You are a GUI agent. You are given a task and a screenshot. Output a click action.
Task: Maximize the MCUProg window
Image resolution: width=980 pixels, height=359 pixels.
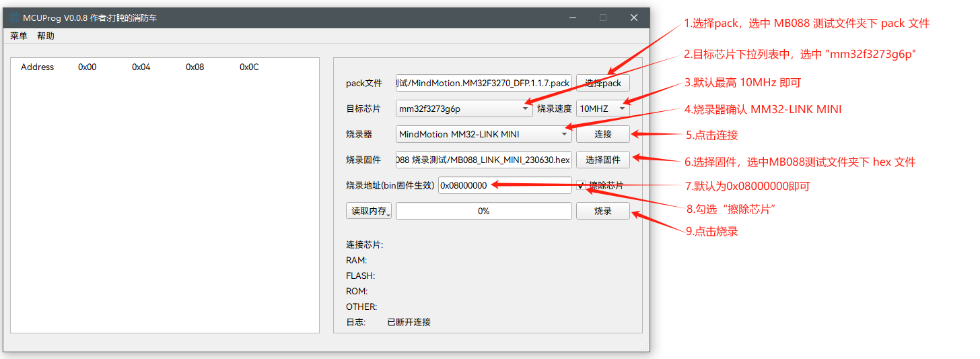pyautogui.click(x=603, y=18)
